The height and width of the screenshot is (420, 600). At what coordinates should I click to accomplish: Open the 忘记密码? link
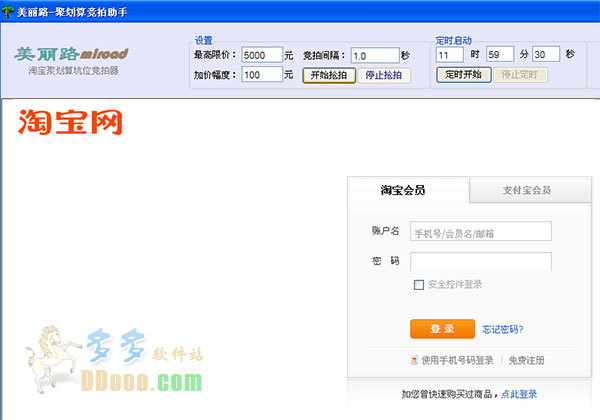coord(502,329)
